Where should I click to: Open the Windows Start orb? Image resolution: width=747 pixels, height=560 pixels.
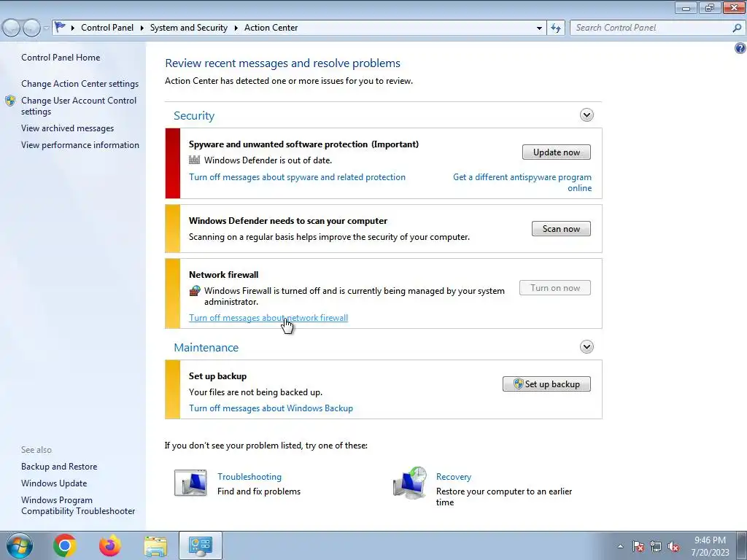[x=19, y=545]
